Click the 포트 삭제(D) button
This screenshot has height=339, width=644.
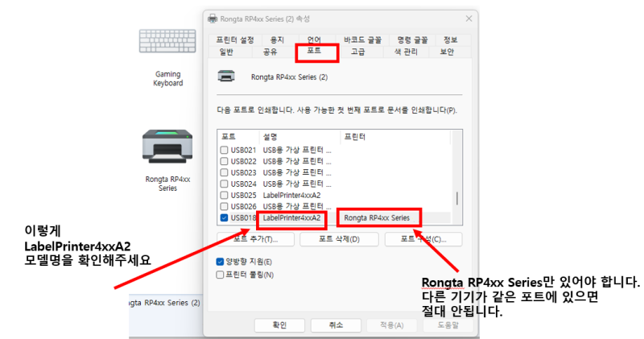click(339, 239)
